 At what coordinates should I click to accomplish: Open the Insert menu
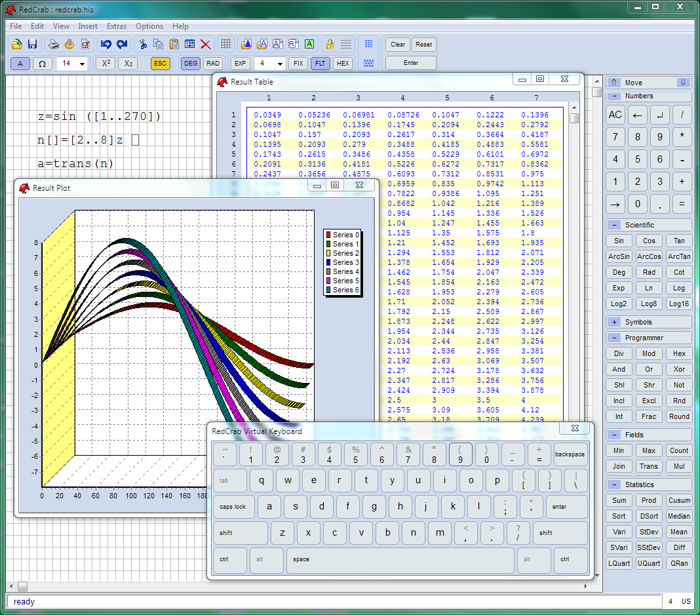point(88,26)
